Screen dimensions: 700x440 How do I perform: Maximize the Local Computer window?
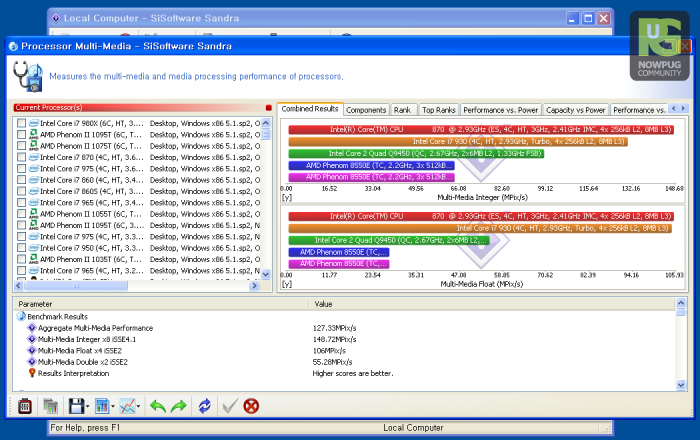(588, 18)
